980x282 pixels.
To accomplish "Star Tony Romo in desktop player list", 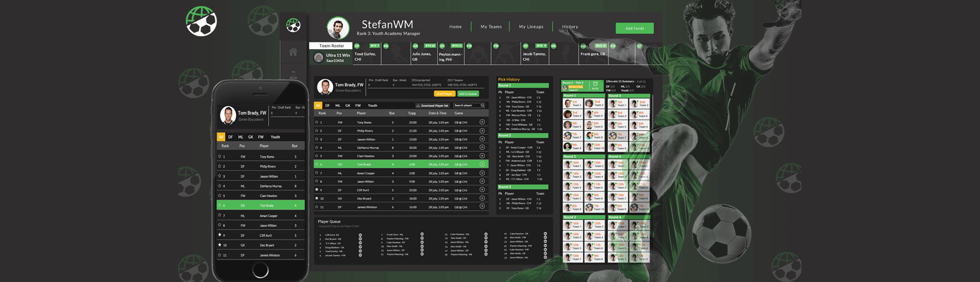I will (x=316, y=122).
